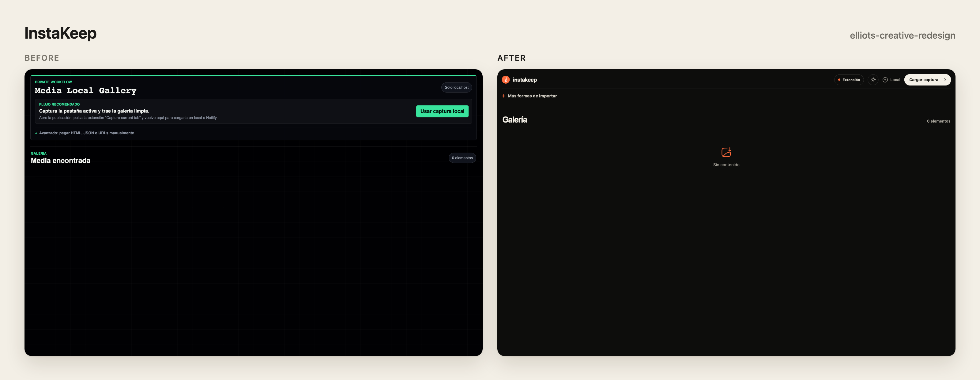
Task: Click the InstaKeep page title
Action: click(x=61, y=33)
